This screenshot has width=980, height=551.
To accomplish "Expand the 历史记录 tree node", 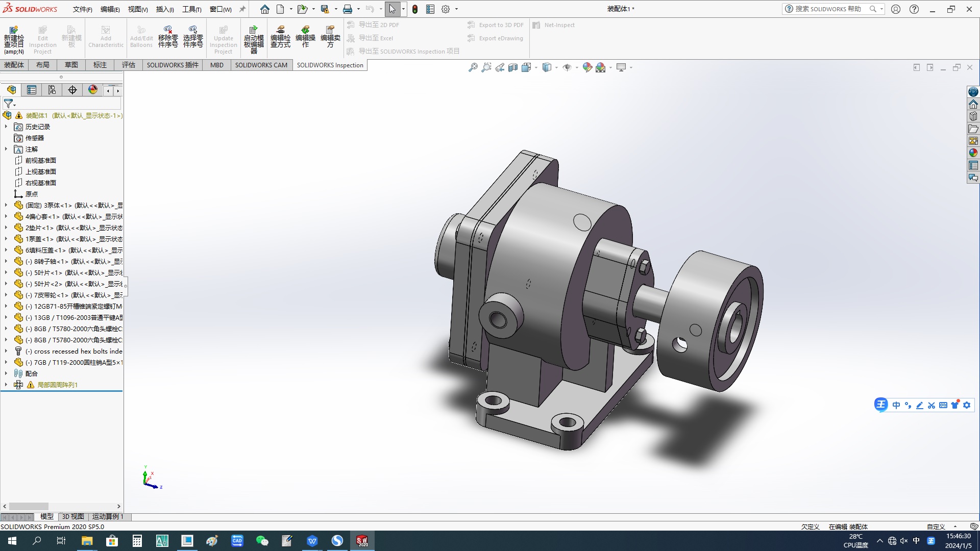I will pos(6,127).
